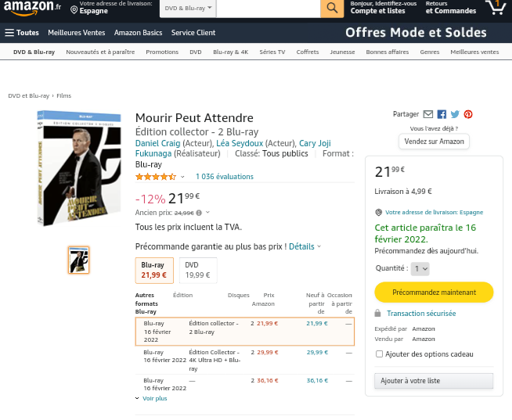This screenshot has height=420, width=512.
Task: Go to 'Meilleures Ventes' menu item
Action: [76, 33]
